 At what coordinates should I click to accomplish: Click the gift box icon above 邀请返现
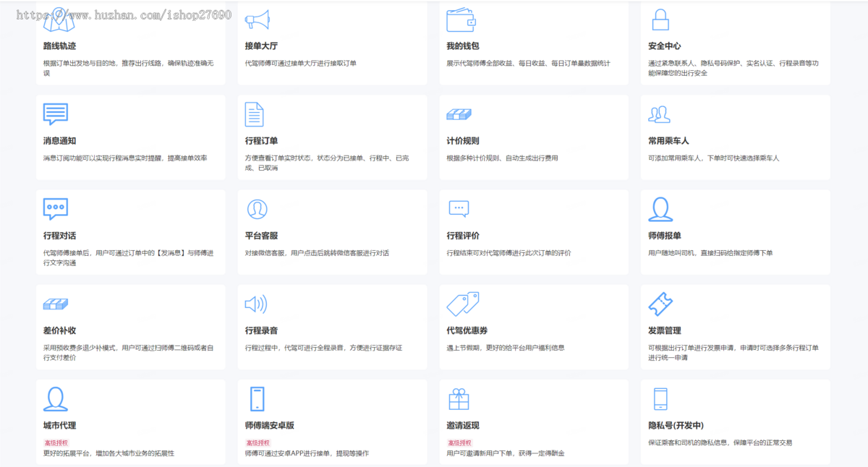[459, 399]
